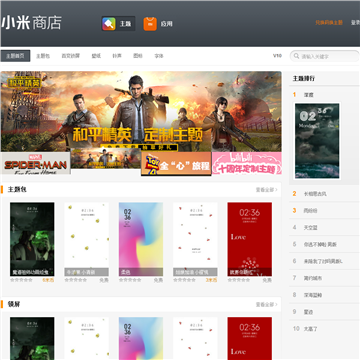This screenshot has width=360, height=360.
Task: Open the orange 应用 app store icon
Action: coord(150,24)
